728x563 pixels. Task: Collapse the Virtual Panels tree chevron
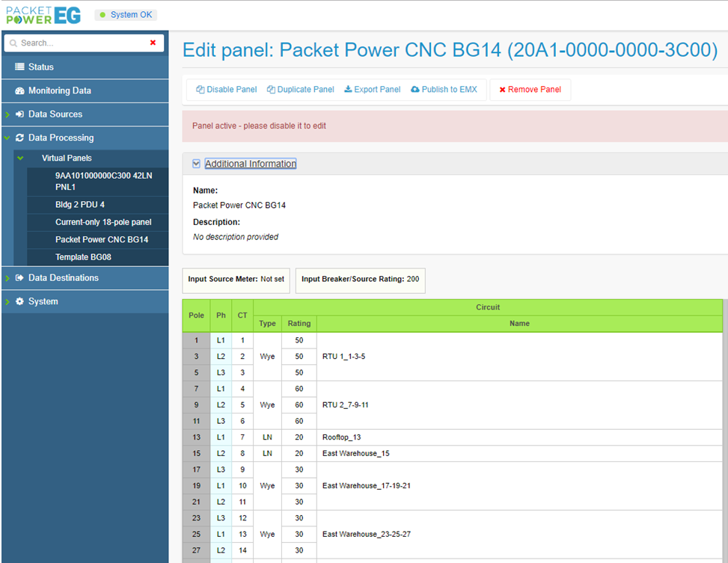tap(20, 159)
